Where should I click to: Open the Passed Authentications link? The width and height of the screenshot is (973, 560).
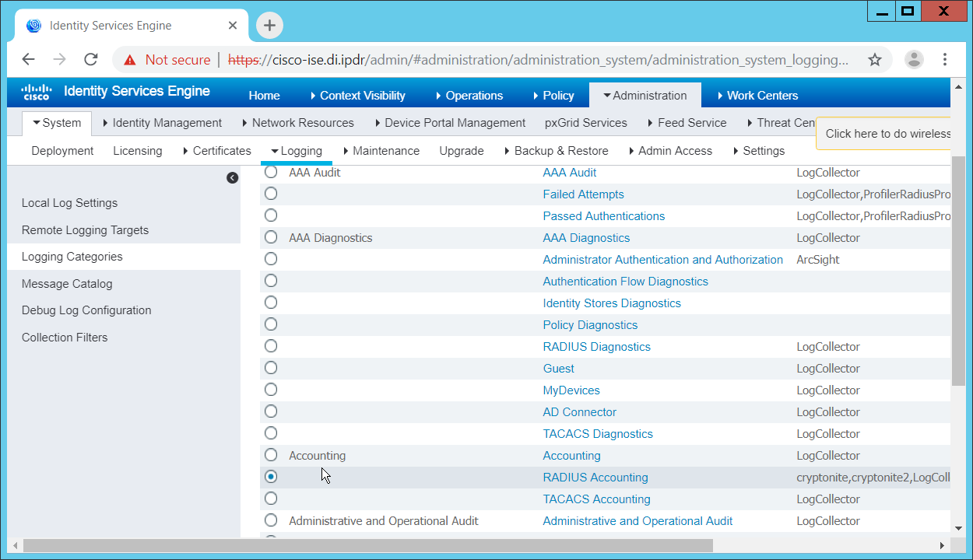[x=603, y=216]
